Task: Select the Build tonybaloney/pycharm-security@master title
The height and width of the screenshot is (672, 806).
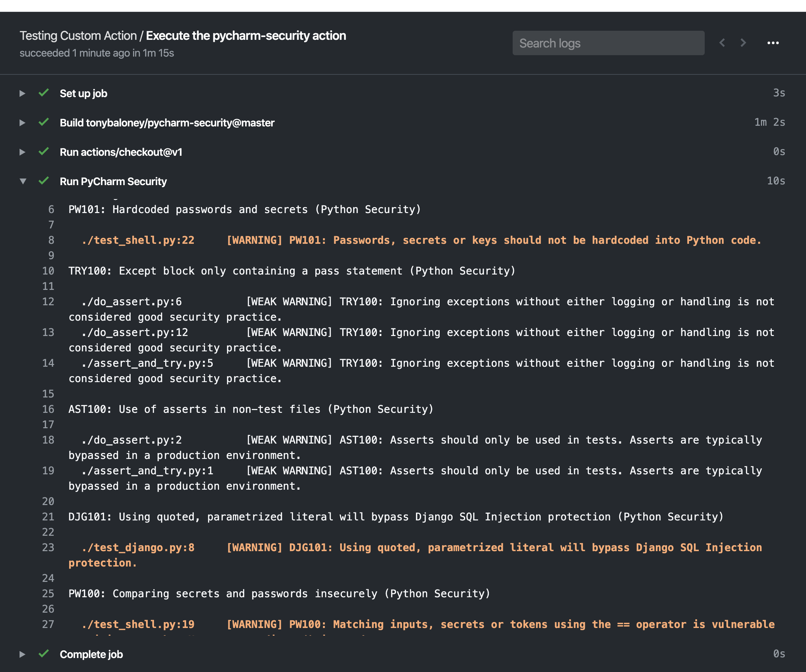Action: coord(167,123)
